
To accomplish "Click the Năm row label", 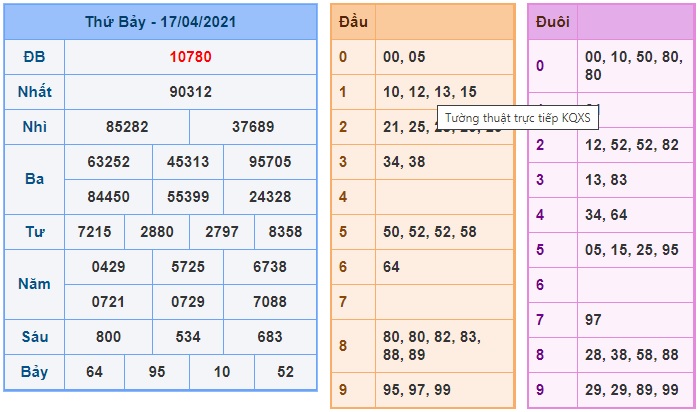I will pyautogui.click(x=34, y=284).
